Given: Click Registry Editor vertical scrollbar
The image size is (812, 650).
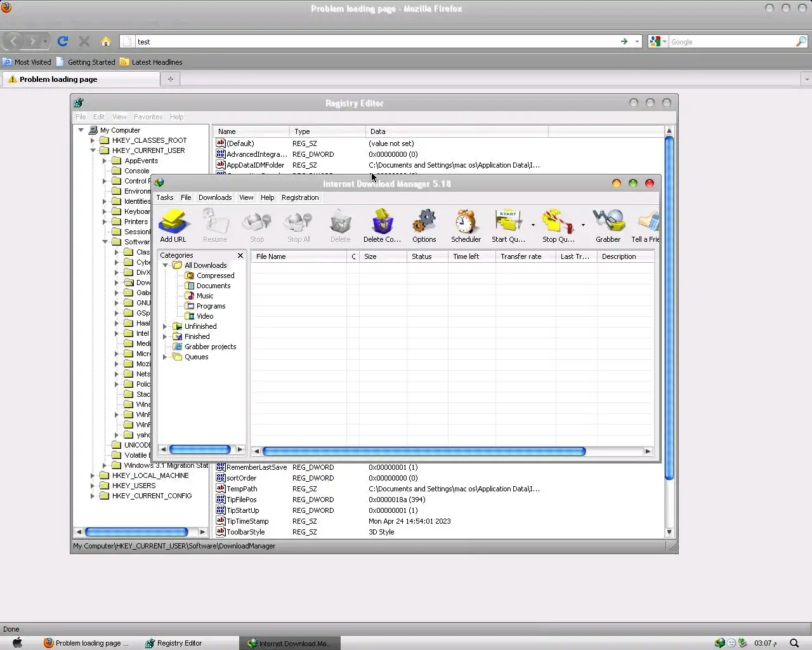Looking at the screenshot, I should 669,308.
